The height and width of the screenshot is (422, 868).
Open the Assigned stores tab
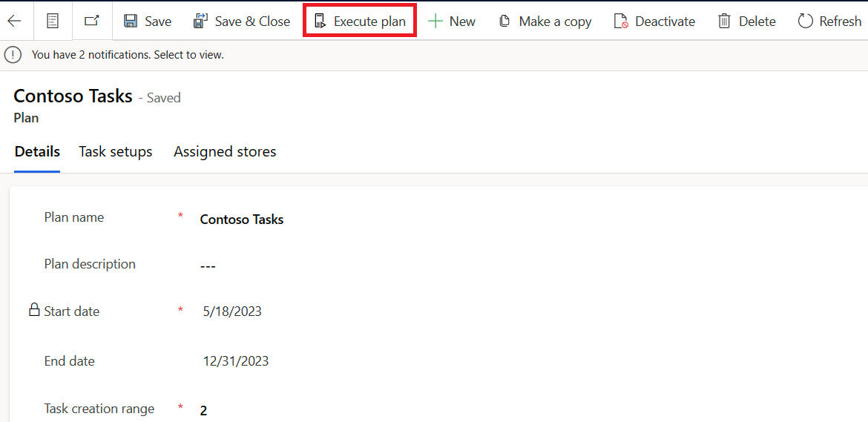pos(225,151)
